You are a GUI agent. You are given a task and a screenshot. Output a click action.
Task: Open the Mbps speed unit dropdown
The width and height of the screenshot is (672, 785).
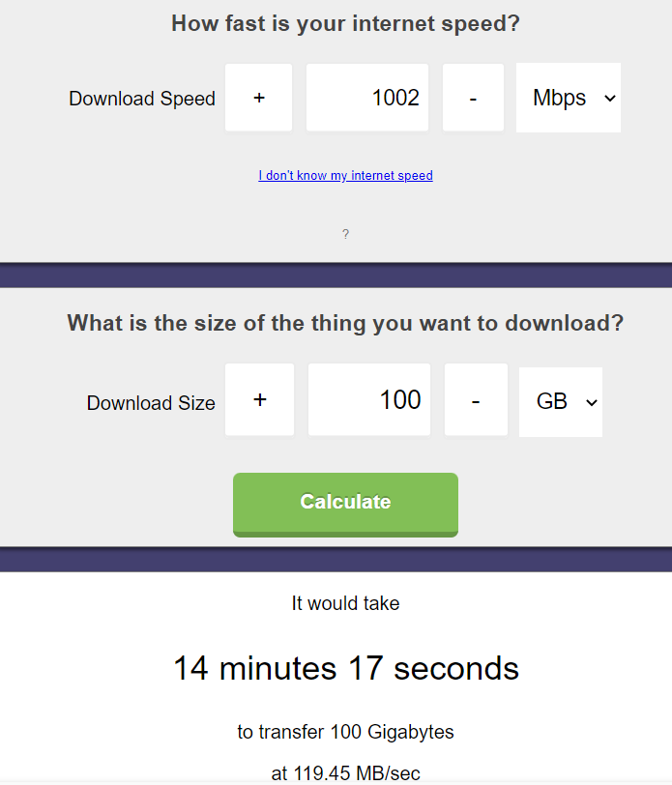pos(569,98)
